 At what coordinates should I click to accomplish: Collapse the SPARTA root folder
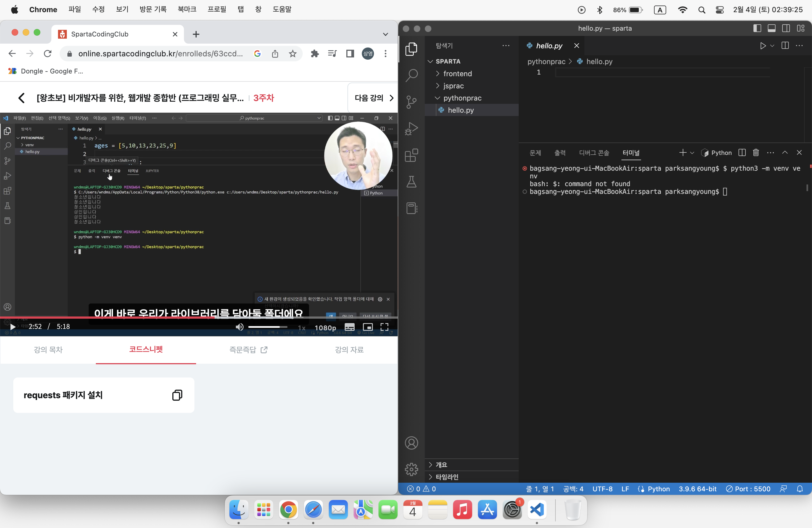(448, 61)
